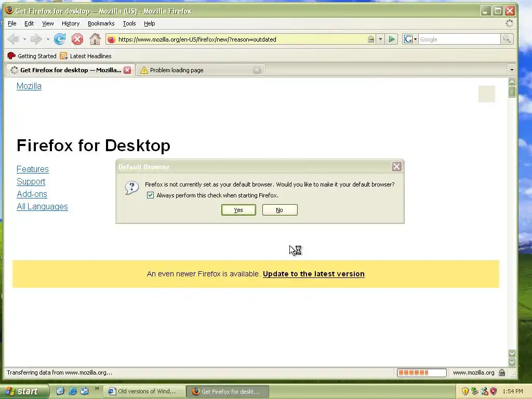Click Get Firefox for desktop taskbar button
This screenshot has height=399, width=532.
pyautogui.click(x=228, y=391)
